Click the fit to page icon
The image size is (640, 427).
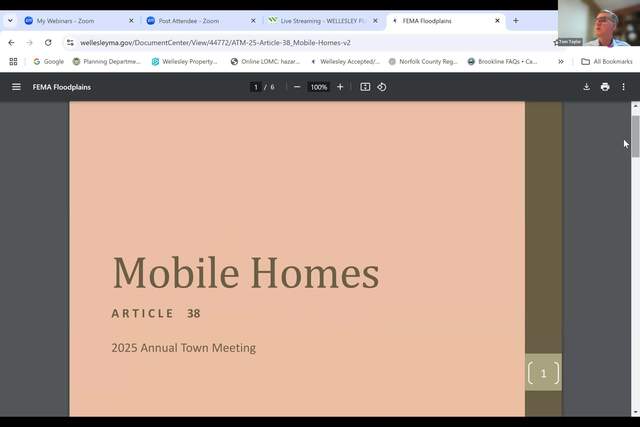click(x=365, y=87)
